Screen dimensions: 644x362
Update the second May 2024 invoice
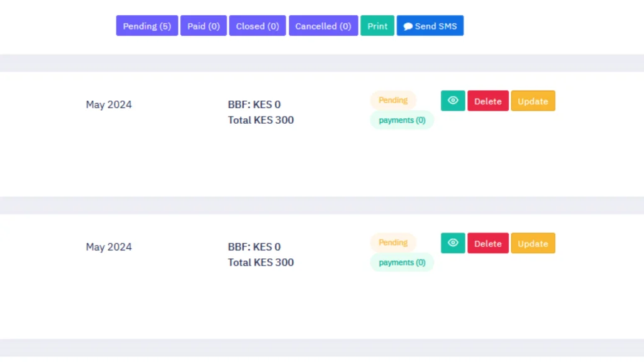coord(533,243)
